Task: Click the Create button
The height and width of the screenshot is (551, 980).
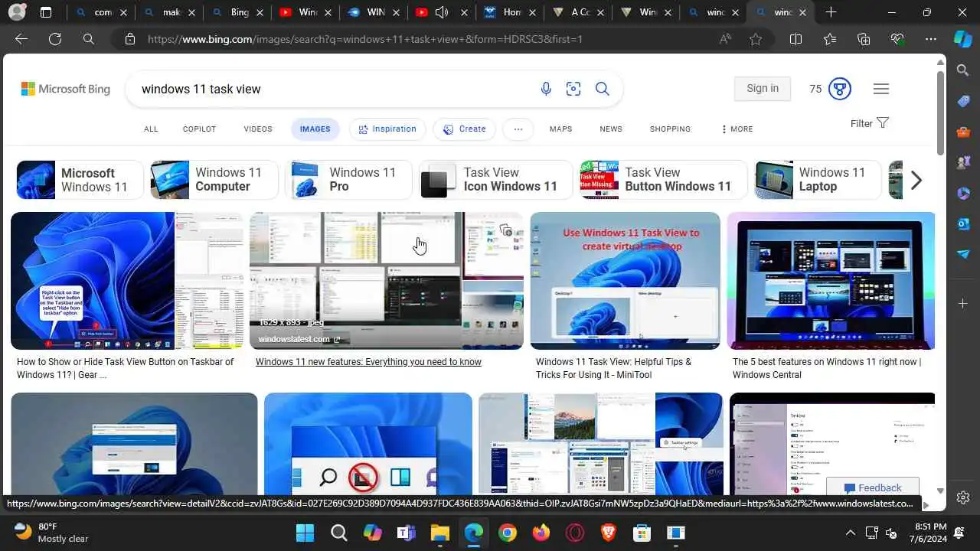Action: click(x=464, y=129)
